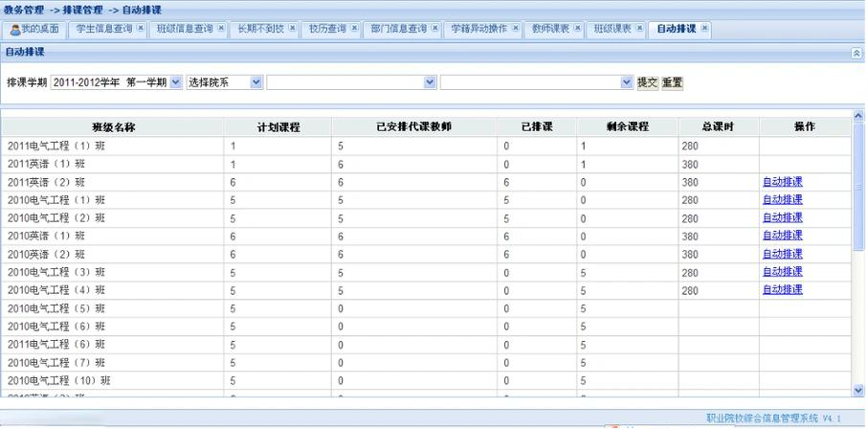Viewport: 868px width, 430px height.
Task: Open the empty dropdown after 选择院系
Action: coord(351,82)
